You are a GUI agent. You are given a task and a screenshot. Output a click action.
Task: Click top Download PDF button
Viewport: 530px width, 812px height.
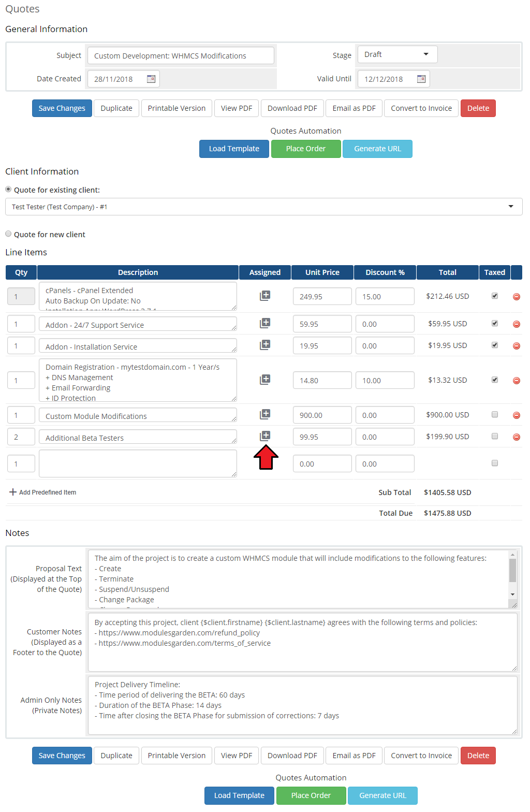point(292,108)
